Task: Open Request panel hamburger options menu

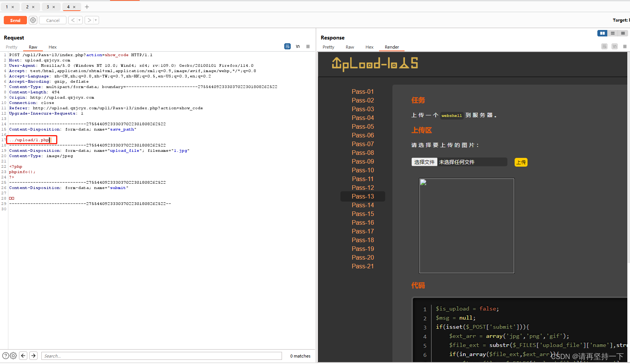Action: [x=308, y=46]
